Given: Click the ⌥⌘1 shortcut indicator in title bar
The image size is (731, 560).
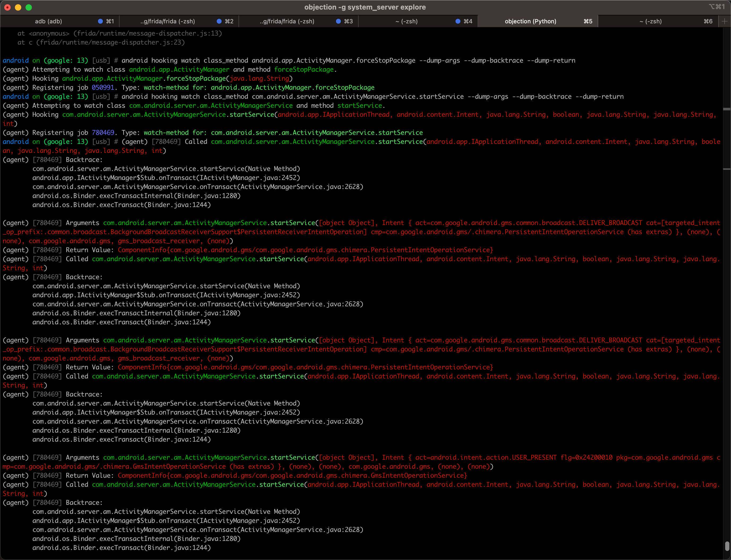Looking at the screenshot, I should 716,7.
